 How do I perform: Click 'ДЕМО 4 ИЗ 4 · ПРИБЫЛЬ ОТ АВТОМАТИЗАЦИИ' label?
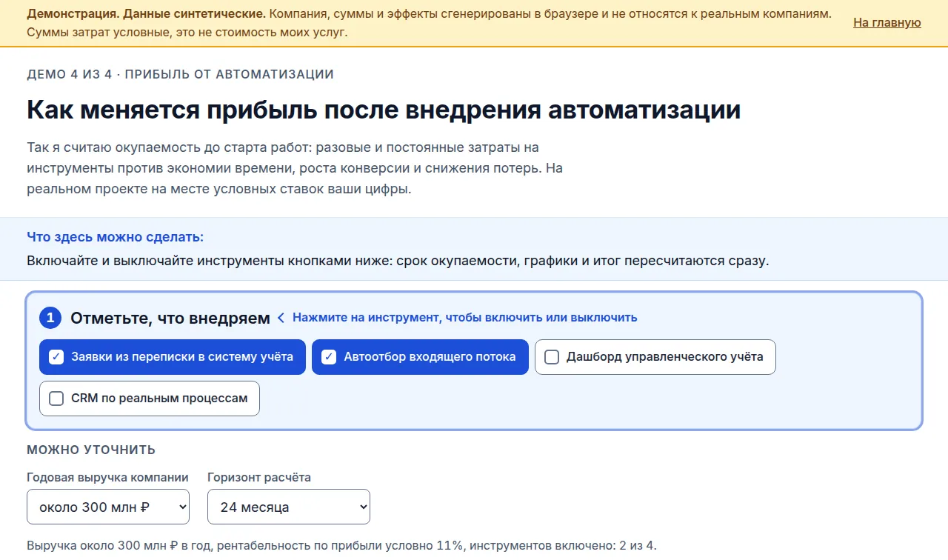(180, 74)
